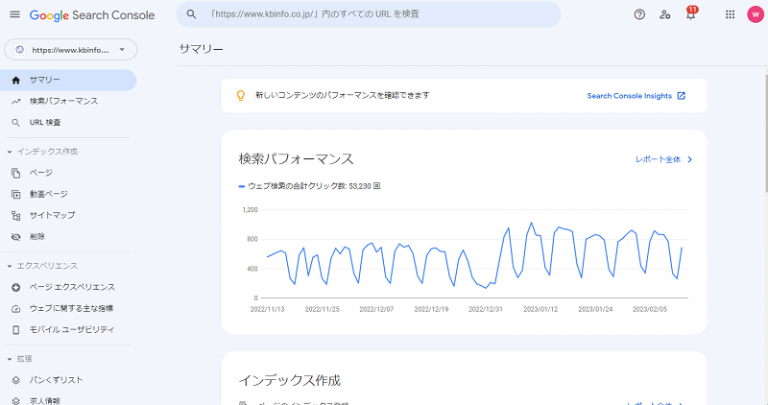The width and height of the screenshot is (768, 405).
Task: Click external link icon next to Search Console Insights
Action: [x=681, y=96]
